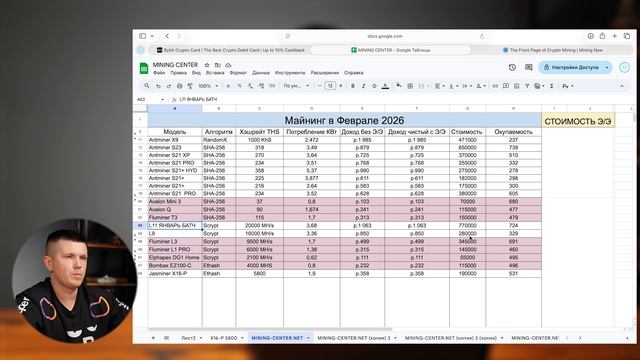Click the font size field
This screenshot has height=360, width=640.
click(x=330, y=86)
